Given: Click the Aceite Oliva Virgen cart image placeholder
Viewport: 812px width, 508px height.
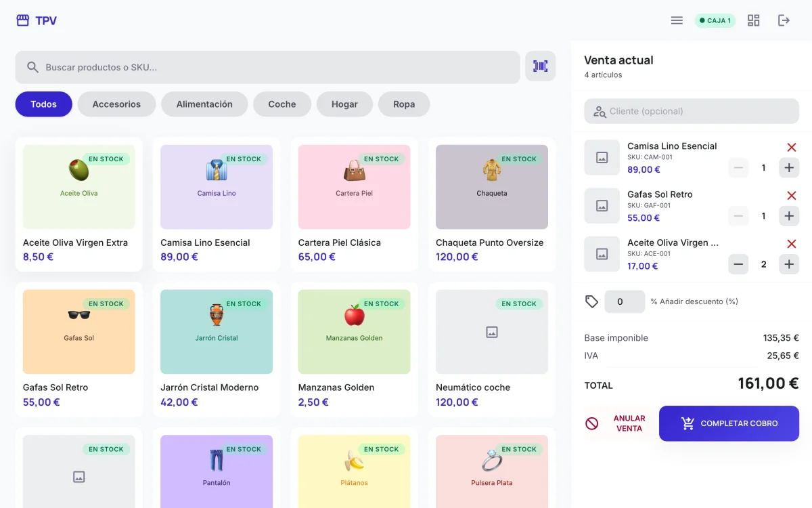Looking at the screenshot, I should point(602,254).
